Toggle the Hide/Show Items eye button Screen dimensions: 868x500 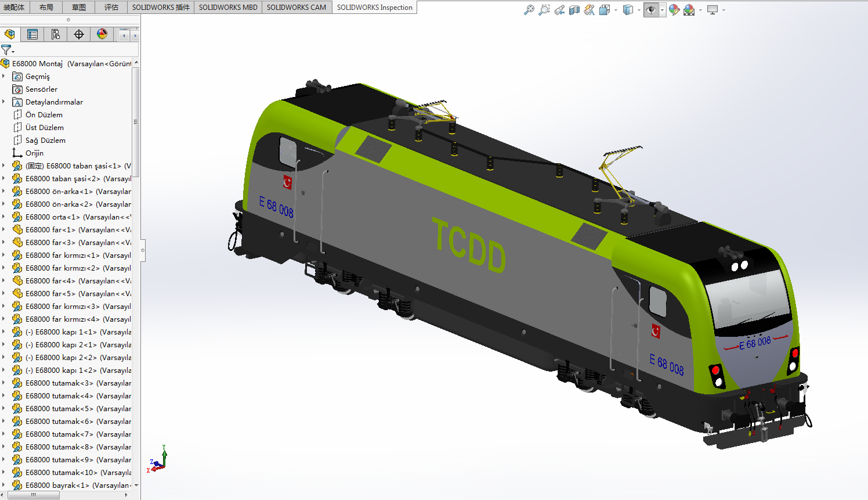click(651, 10)
